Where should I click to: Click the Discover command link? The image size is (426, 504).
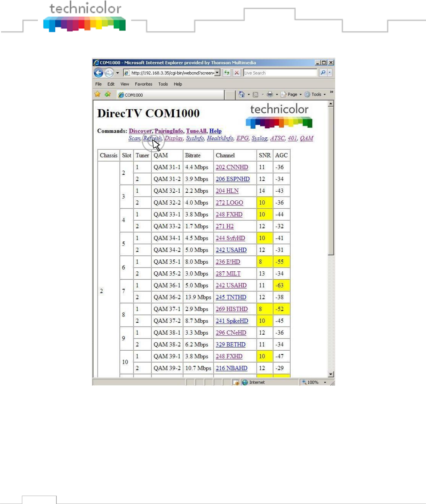pyautogui.click(x=140, y=131)
